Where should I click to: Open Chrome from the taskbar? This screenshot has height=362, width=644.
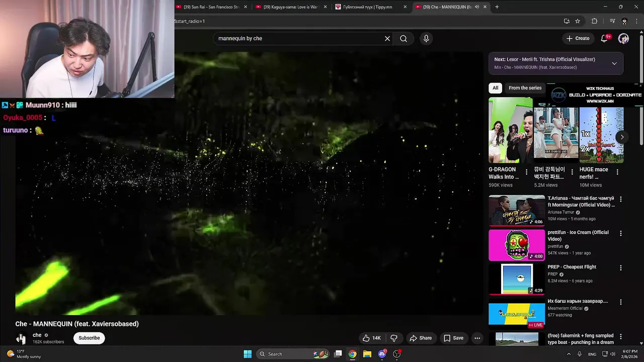[353, 354]
